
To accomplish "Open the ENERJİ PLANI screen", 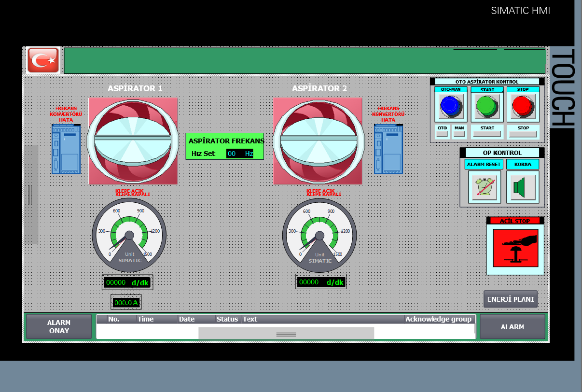I will click(x=511, y=299).
